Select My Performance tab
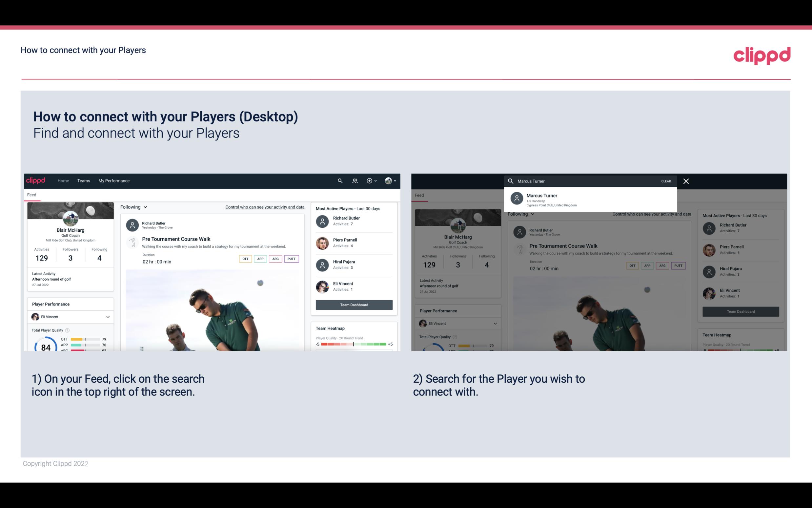 point(113,181)
